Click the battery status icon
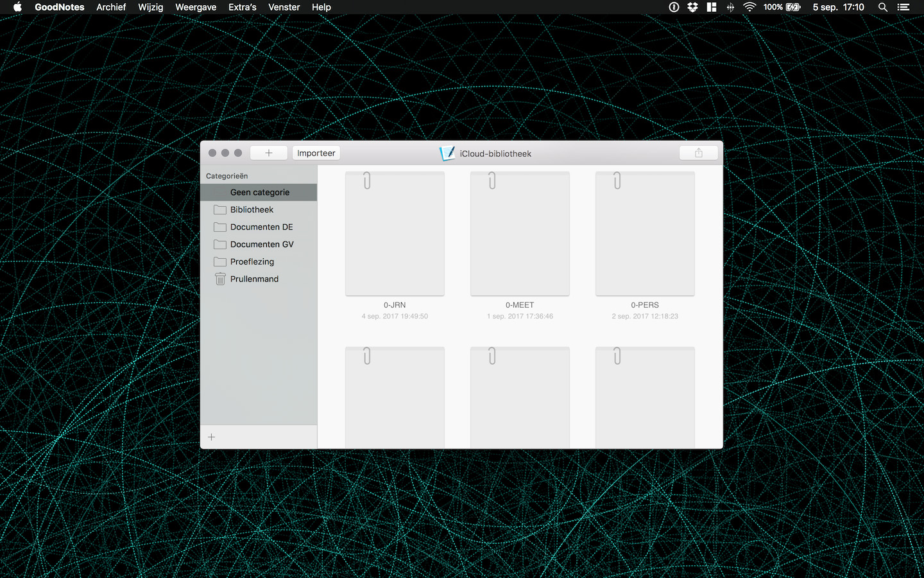Viewport: 924px width, 578px height. [794, 7]
